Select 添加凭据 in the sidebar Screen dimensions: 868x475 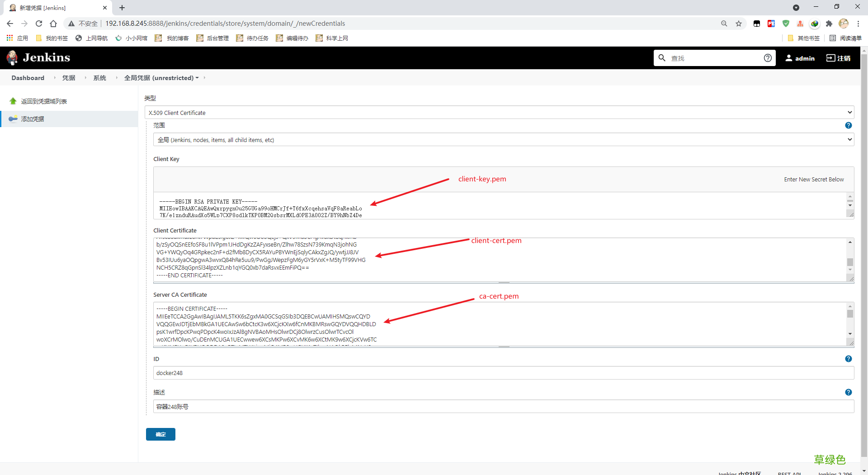(33, 119)
